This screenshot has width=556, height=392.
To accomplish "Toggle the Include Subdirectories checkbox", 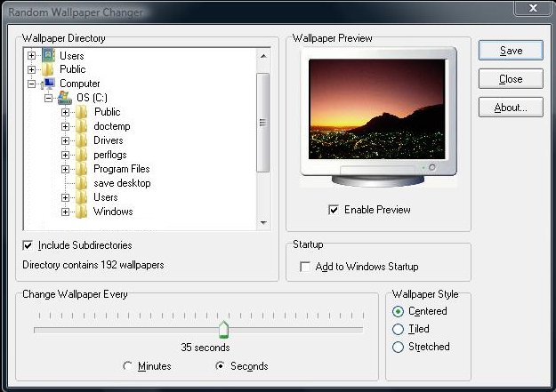I will [x=28, y=245].
